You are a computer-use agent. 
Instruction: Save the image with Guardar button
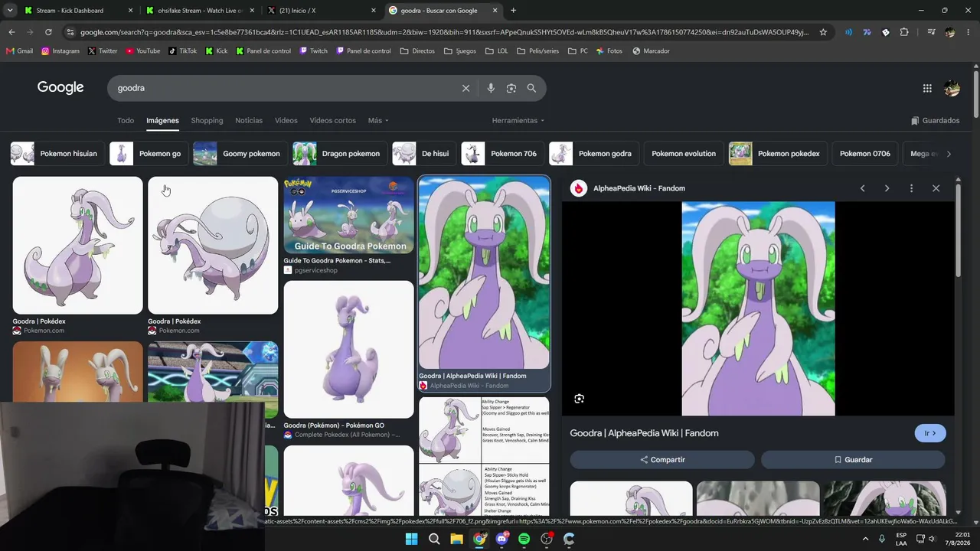pos(853,460)
